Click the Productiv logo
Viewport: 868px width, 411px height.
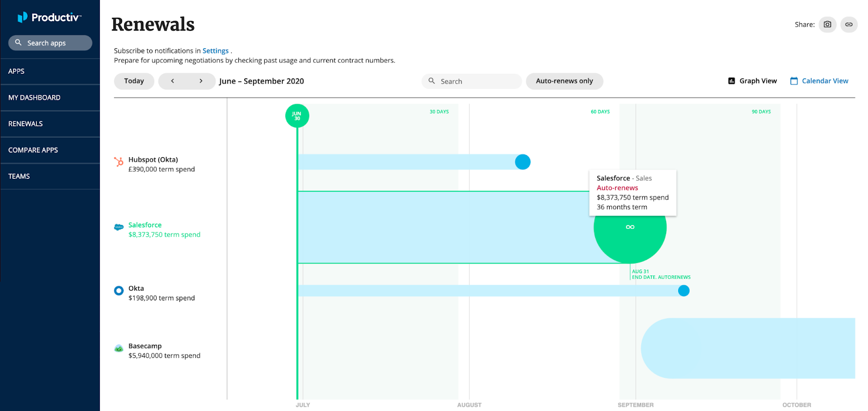click(x=49, y=17)
